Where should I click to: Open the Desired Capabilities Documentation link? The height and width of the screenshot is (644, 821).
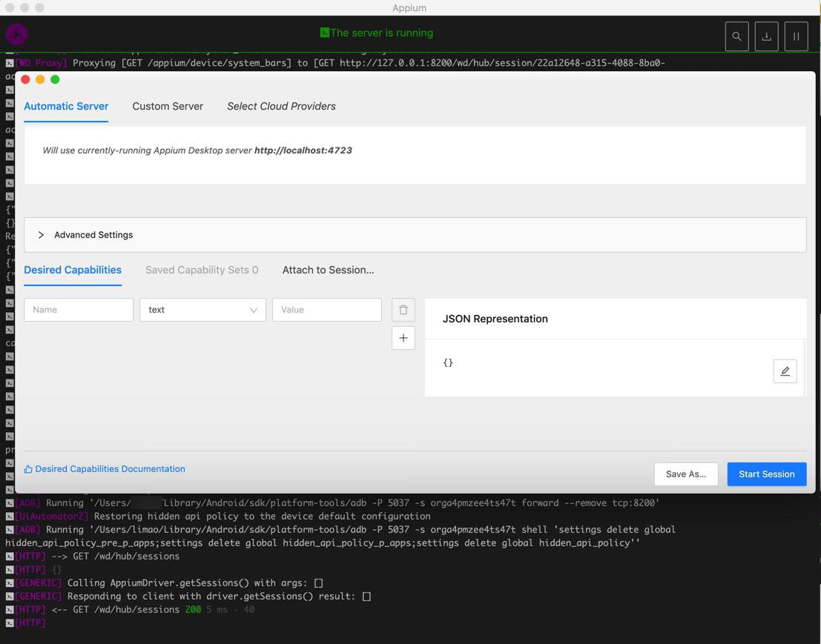tap(110, 469)
